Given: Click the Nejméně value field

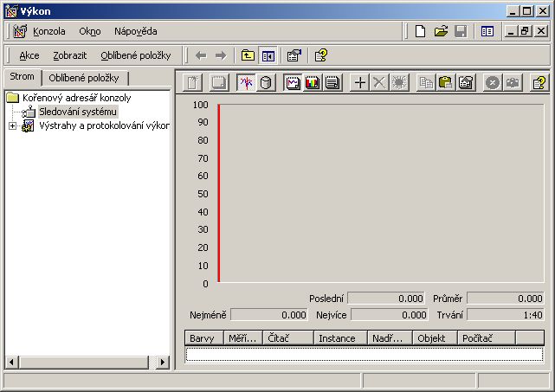Looking at the screenshot, I should 269,314.
